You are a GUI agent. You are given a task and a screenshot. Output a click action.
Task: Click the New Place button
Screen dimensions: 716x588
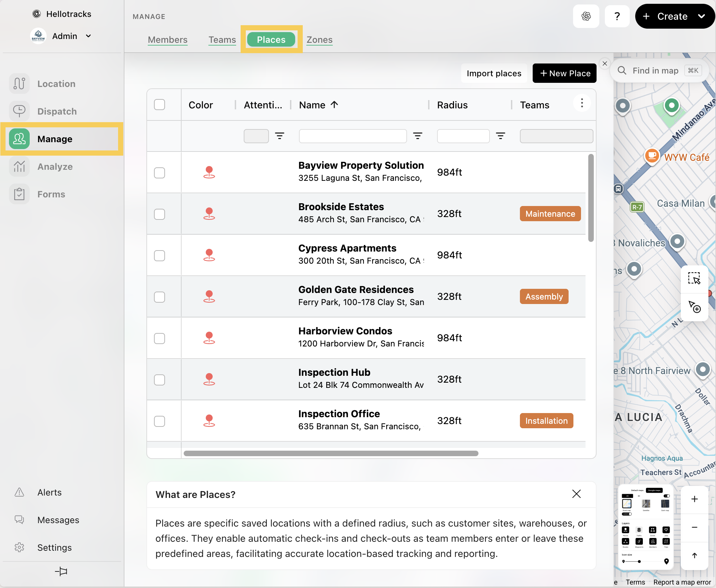tap(564, 73)
